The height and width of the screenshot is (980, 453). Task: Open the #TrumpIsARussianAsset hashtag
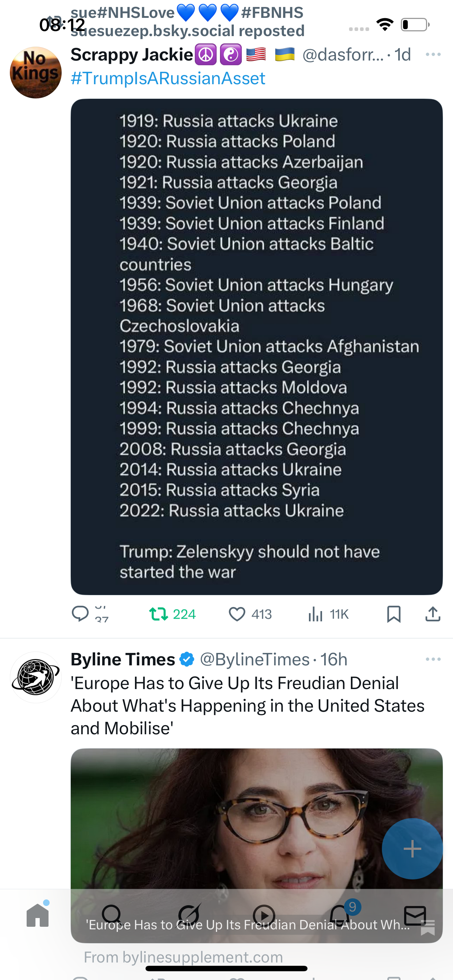(x=168, y=78)
